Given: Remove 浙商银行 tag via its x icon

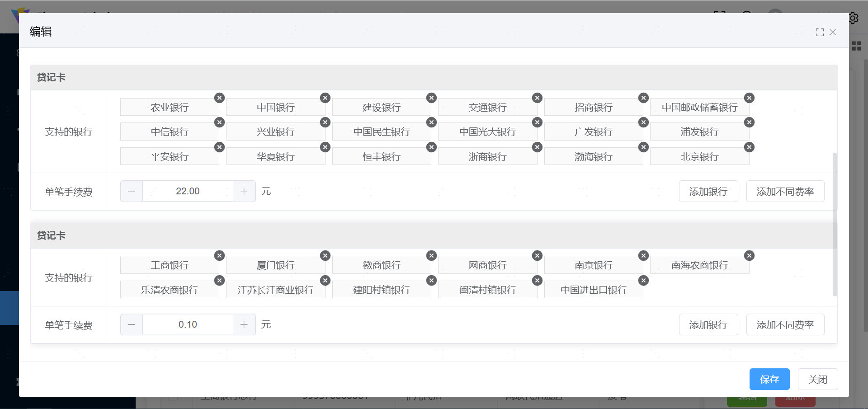Looking at the screenshot, I should click(x=537, y=147).
